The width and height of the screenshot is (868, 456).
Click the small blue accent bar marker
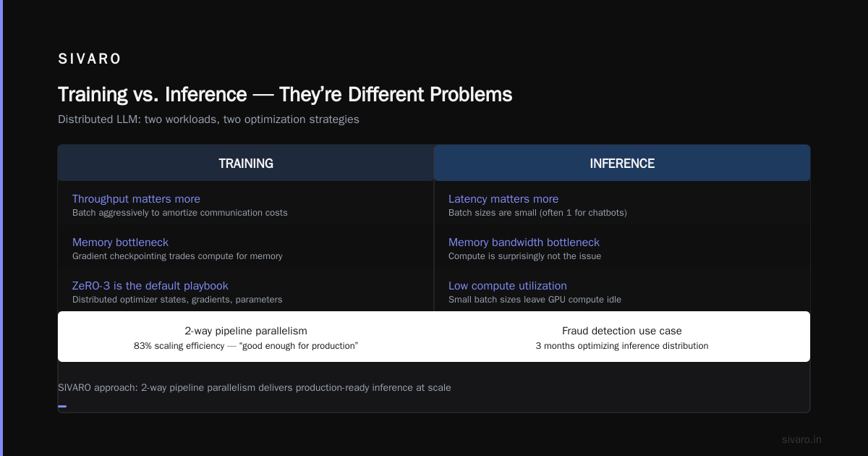tap(62, 406)
